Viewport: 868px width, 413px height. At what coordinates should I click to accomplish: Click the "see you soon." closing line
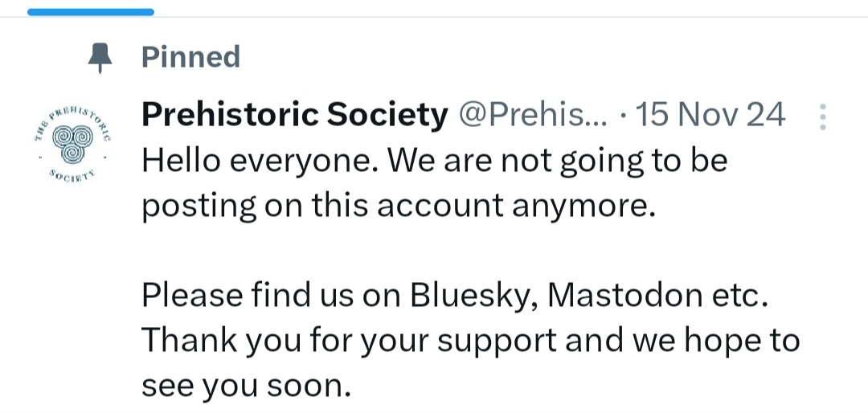pyautogui.click(x=247, y=386)
